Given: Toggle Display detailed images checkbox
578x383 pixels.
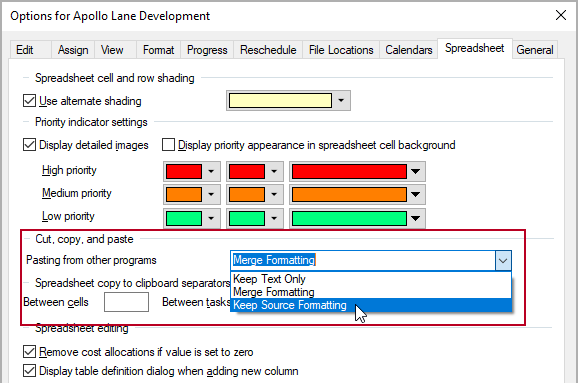Looking at the screenshot, I should click(29, 145).
